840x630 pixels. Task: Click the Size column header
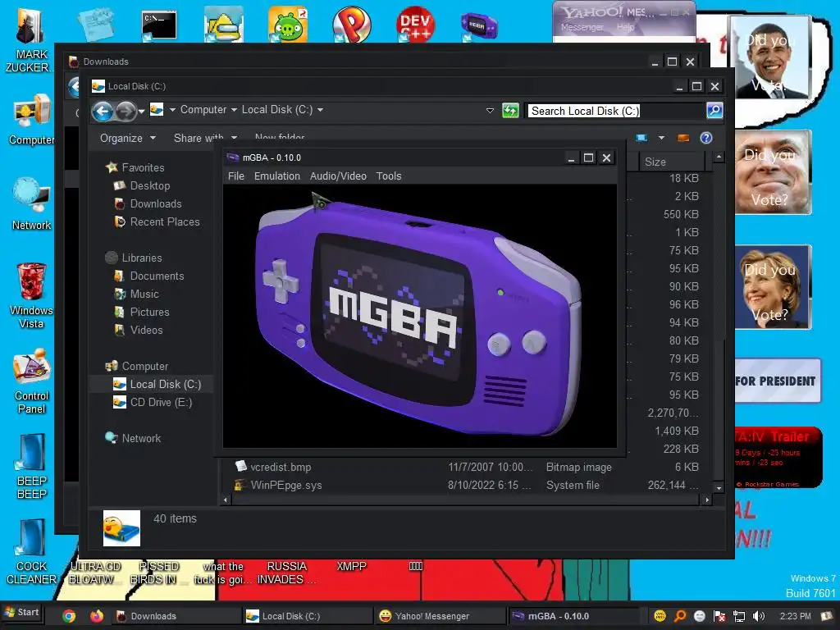[672, 162]
